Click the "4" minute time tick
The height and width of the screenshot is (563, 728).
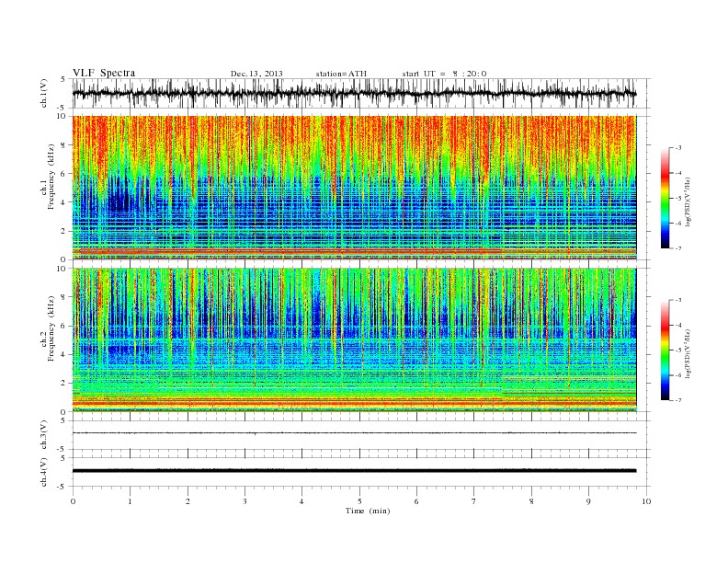(x=301, y=501)
